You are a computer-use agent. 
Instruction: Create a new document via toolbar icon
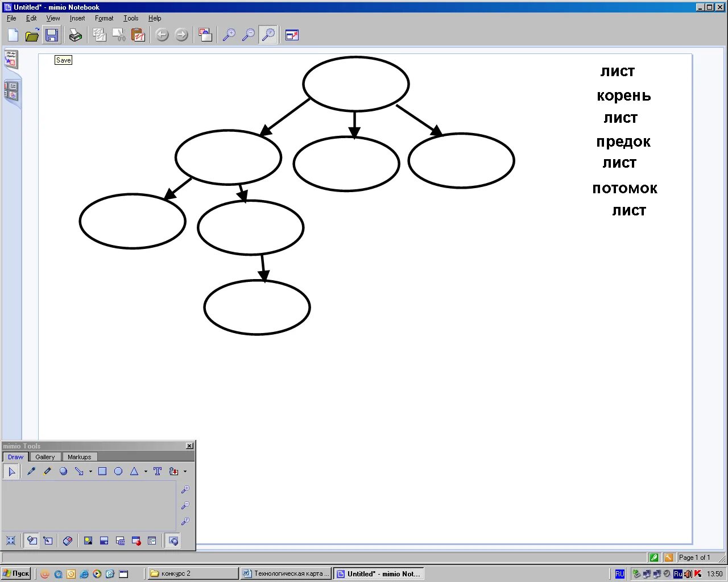[13, 35]
